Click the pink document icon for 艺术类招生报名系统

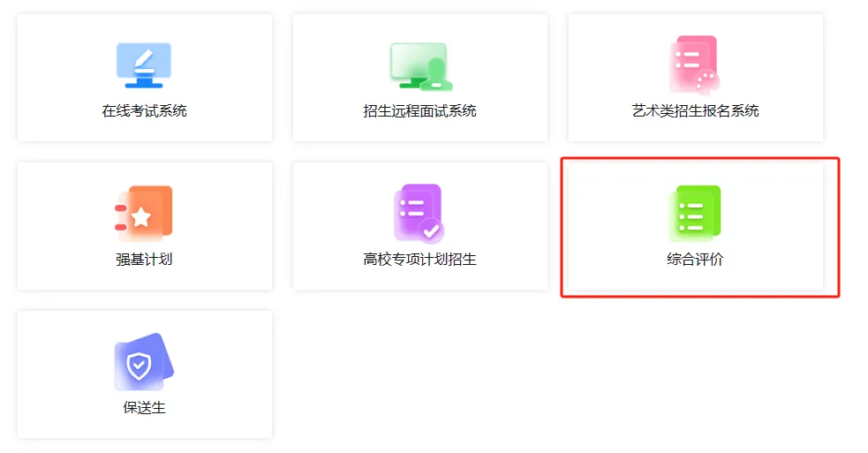(694, 64)
